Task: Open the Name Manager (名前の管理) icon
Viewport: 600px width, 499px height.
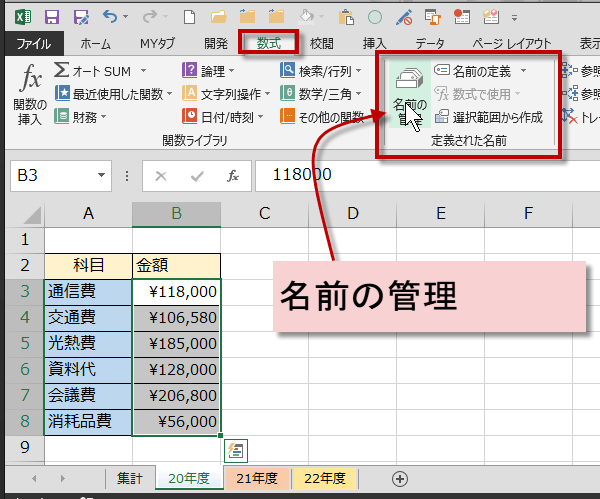Action: pyautogui.click(x=409, y=93)
